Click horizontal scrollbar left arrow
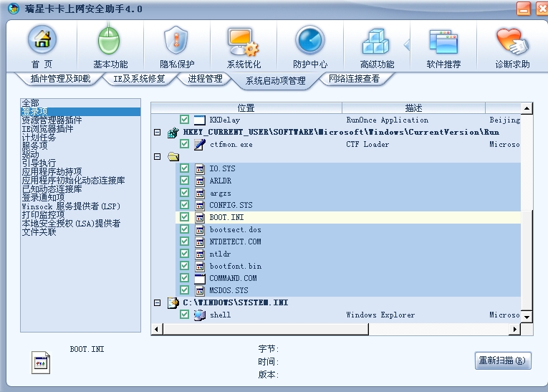 [x=157, y=329]
